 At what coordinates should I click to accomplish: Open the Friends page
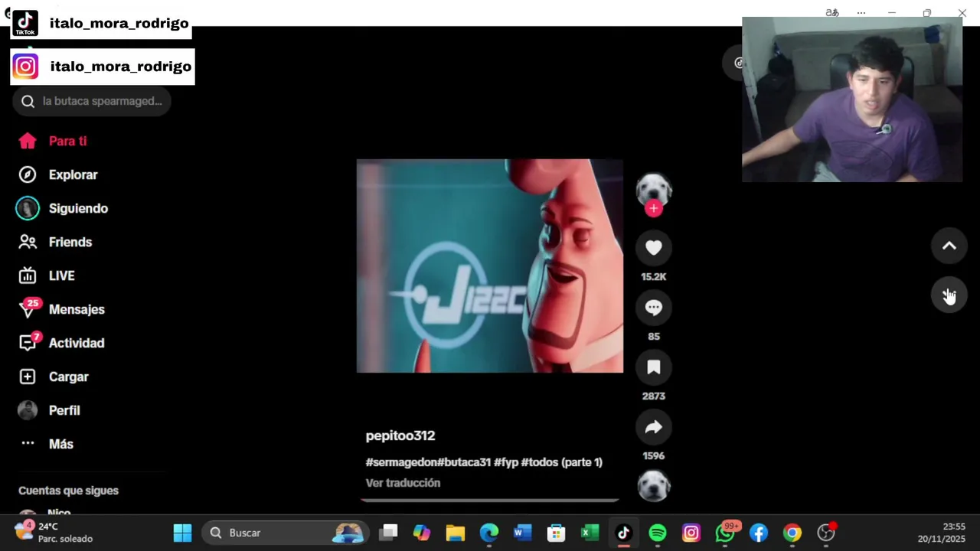(x=55, y=242)
